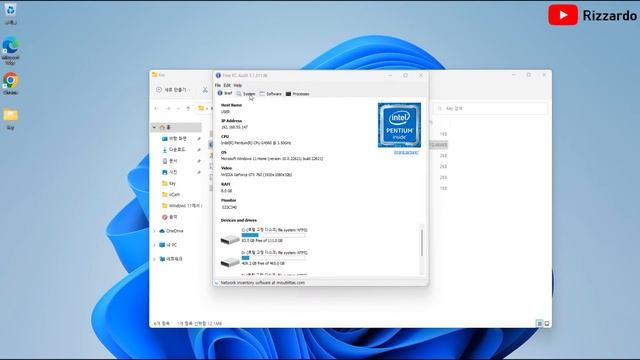Expand the 내 PC (This PC) node
The image size is (640, 360).
click(x=154, y=245)
